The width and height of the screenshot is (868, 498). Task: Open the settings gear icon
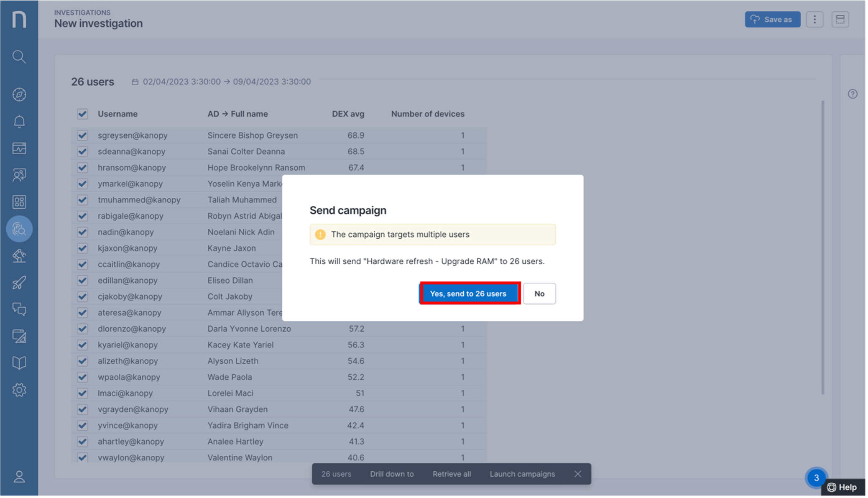(19, 390)
